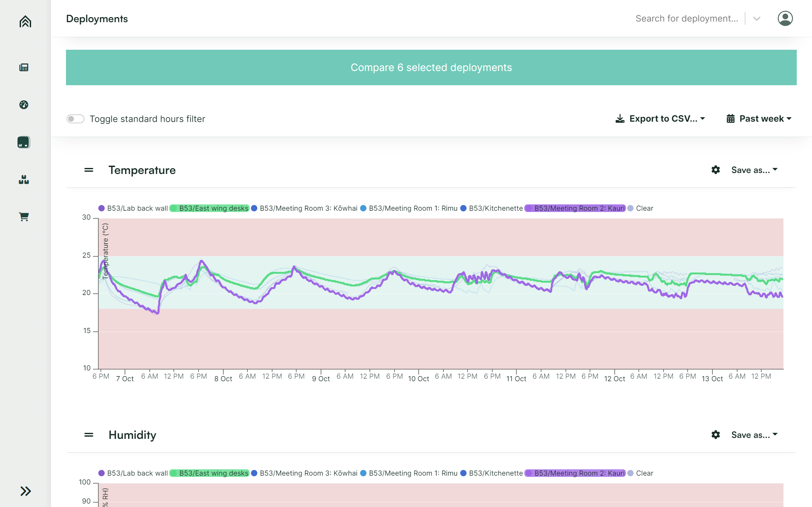Select the device sensor sidebar icon
This screenshot has height=507, width=812.
(24, 142)
